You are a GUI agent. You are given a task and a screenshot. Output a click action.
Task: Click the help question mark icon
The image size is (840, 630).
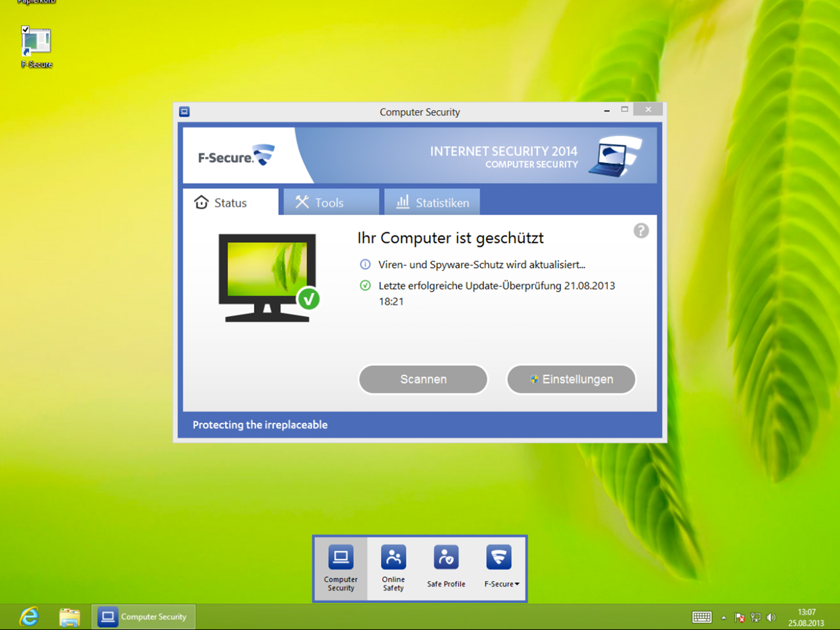(x=641, y=231)
